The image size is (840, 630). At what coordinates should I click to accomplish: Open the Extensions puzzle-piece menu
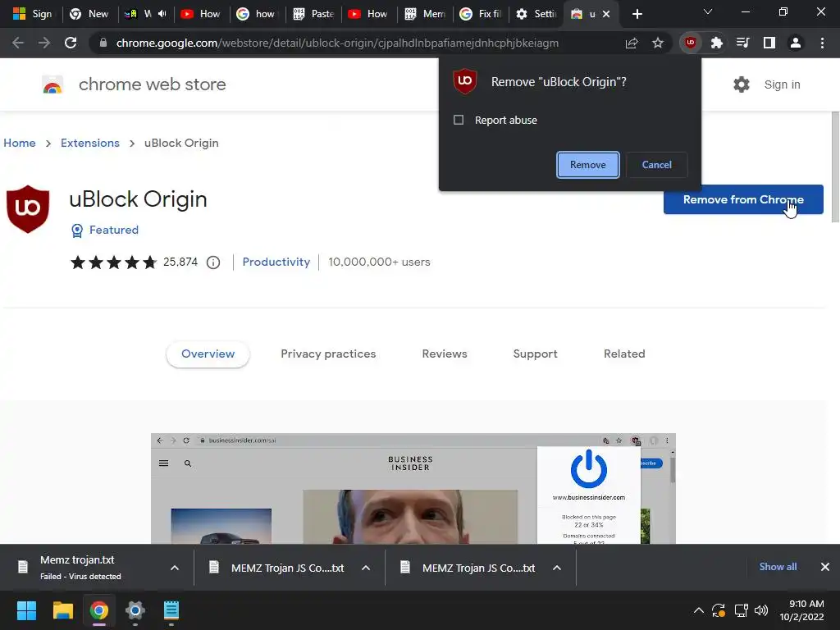716,43
